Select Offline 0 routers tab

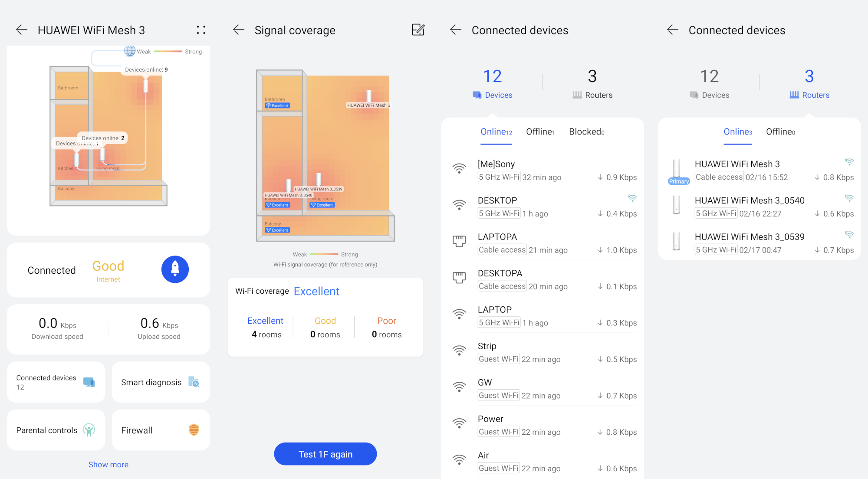coord(780,132)
